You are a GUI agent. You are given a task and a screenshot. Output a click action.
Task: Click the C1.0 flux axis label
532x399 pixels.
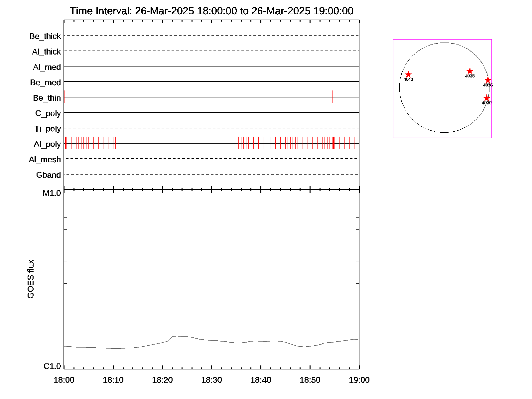52,366
